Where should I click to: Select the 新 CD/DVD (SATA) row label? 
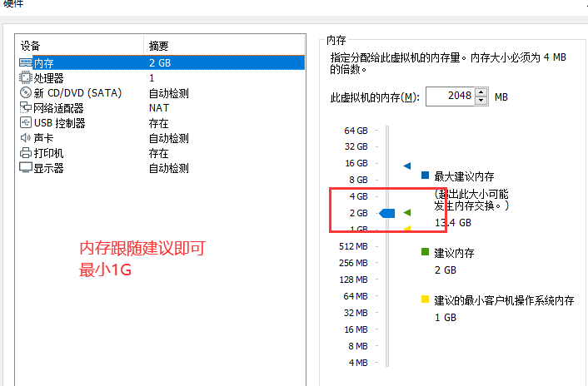coord(77,93)
